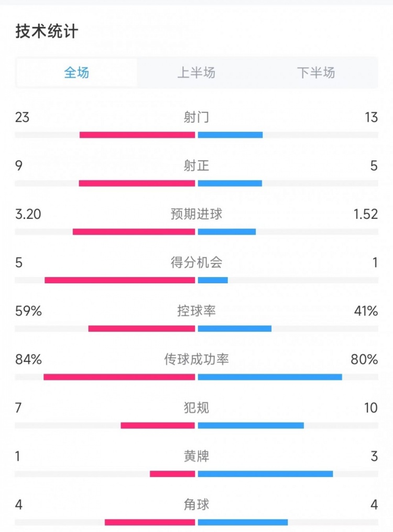The height and width of the screenshot is (532, 393).
Task: Click the 传球成功率 label
Action: (196, 359)
